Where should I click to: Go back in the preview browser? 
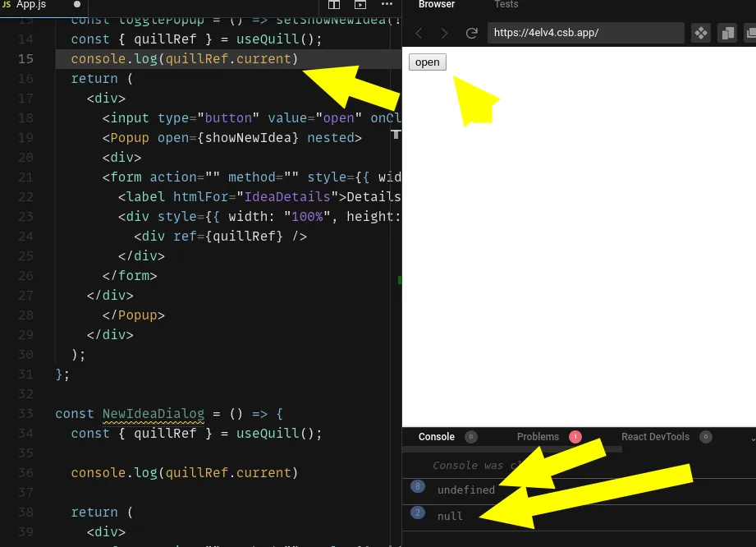[419, 33]
